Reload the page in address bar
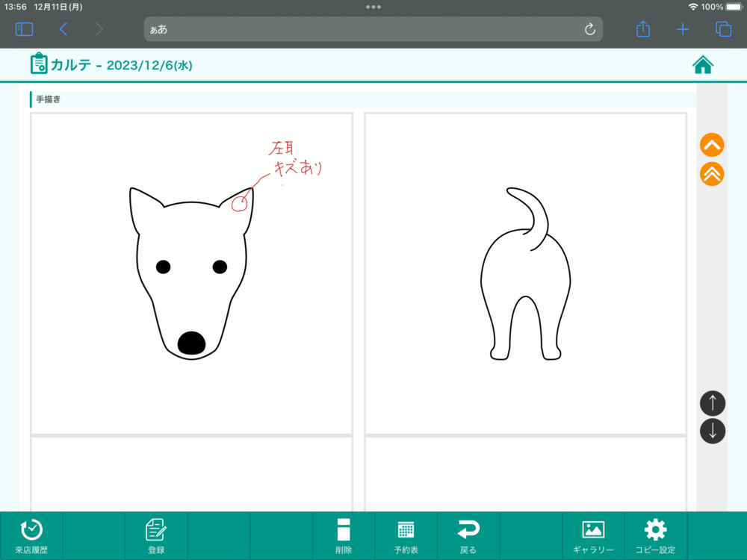The width and height of the screenshot is (747, 560). tap(589, 29)
